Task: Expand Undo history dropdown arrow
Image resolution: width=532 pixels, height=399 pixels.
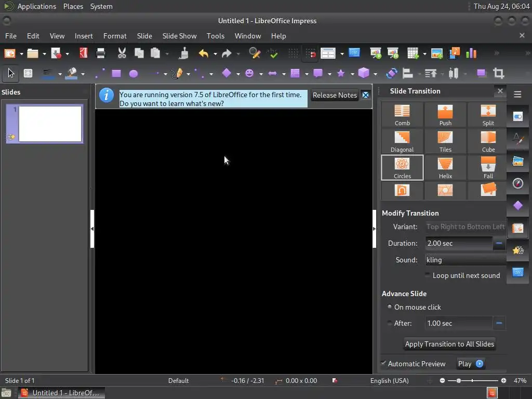Action: [x=215, y=54]
